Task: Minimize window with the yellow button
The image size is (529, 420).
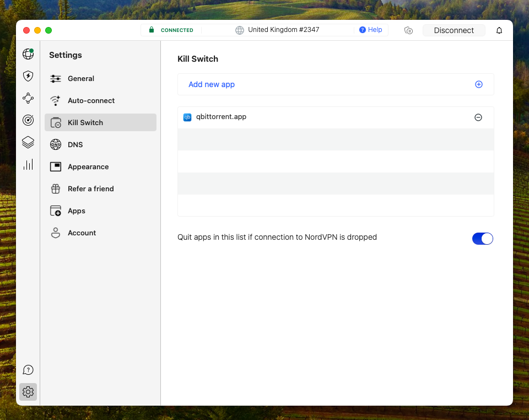Action: (x=37, y=30)
